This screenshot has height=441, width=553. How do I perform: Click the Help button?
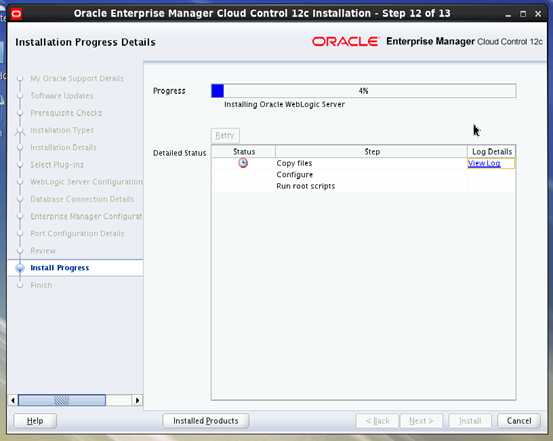pyautogui.click(x=35, y=421)
